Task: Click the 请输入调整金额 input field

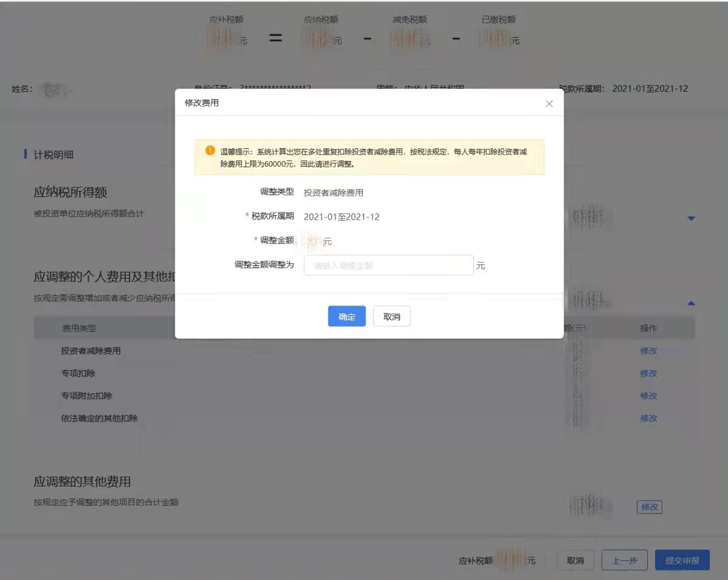Action: click(389, 265)
